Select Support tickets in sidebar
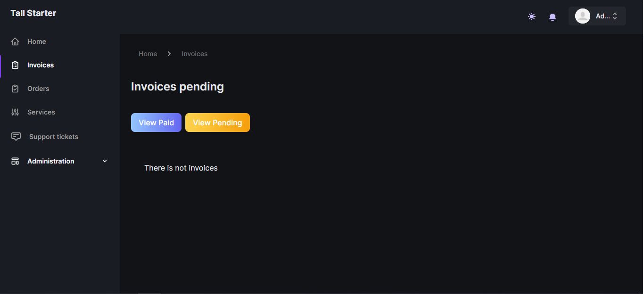Viewport: 644px width, 294px height. pyautogui.click(x=54, y=137)
